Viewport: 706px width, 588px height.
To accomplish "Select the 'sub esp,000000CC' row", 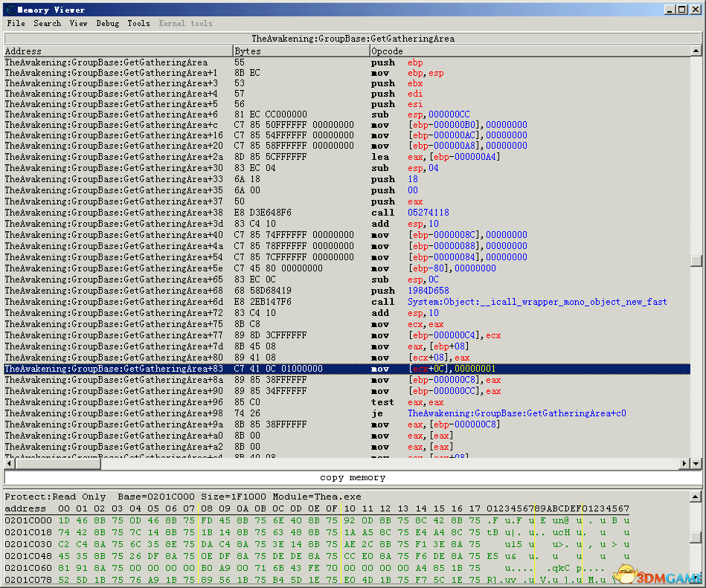I will (x=347, y=114).
